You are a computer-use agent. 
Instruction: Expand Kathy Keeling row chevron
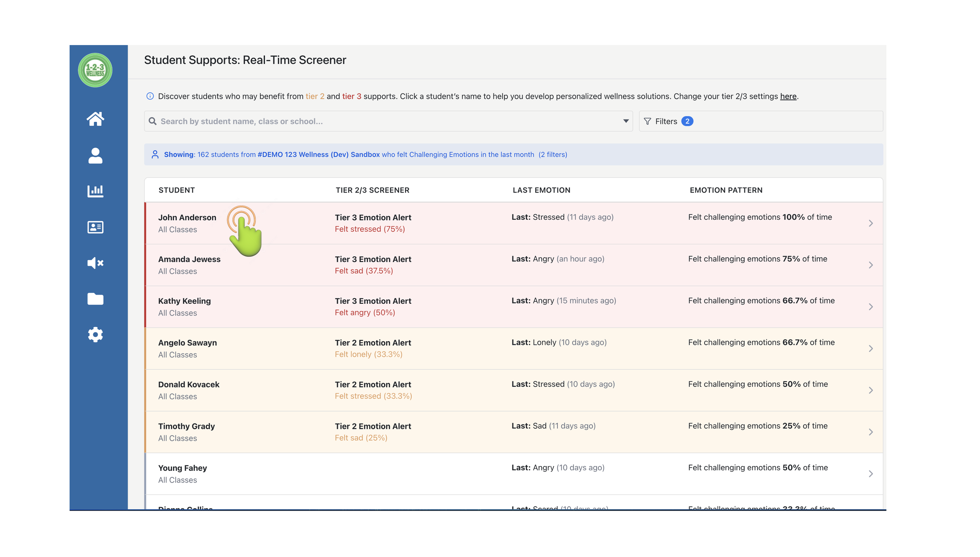tap(870, 307)
